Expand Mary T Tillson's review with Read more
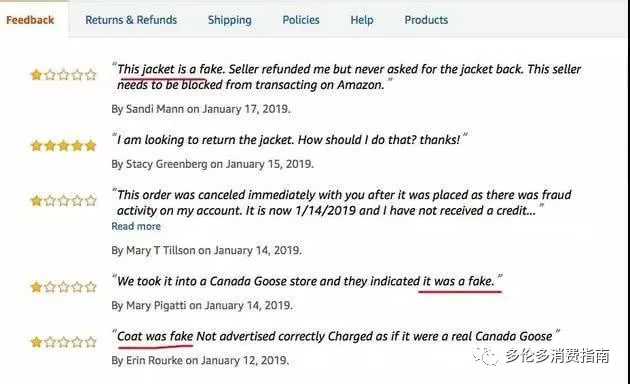The height and width of the screenshot is (384, 630). click(x=136, y=227)
